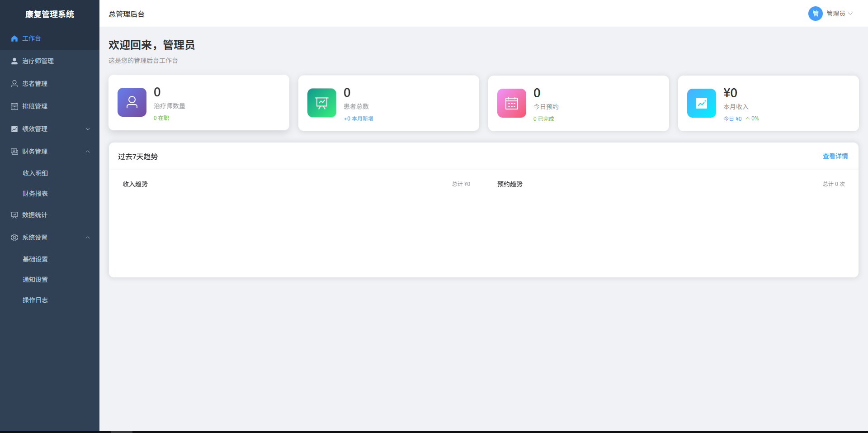Collapse the 财务管理 submenu chevron
This screenshot has height=433, width=868.
coord(88,152)
